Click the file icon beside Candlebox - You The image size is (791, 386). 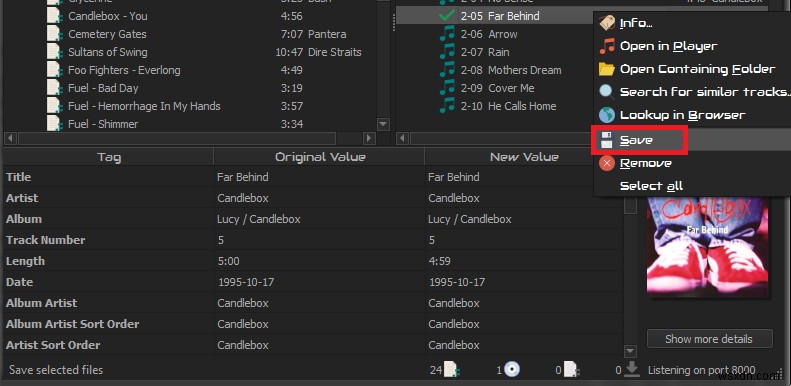coord(54,16)
